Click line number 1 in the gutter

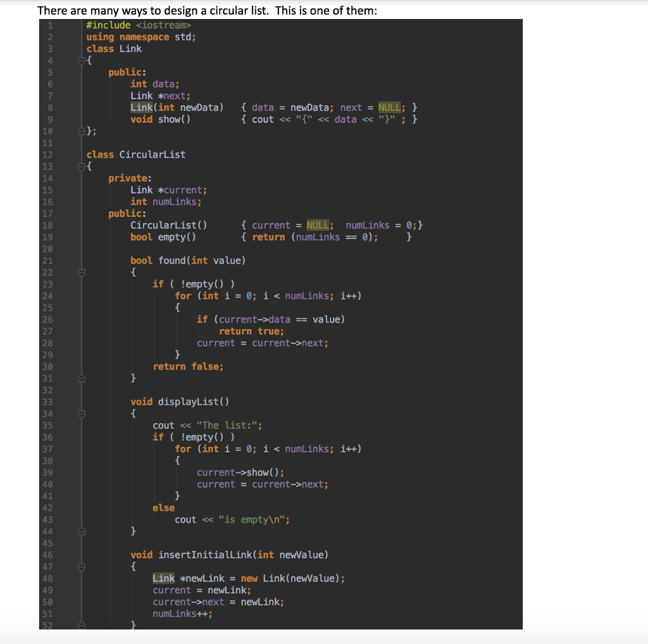tap(50, 25)
